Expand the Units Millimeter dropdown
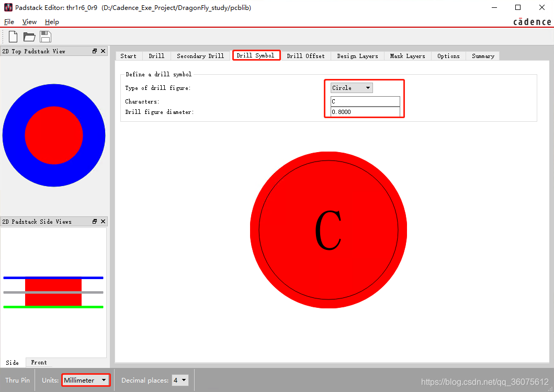 coord(86,380)
